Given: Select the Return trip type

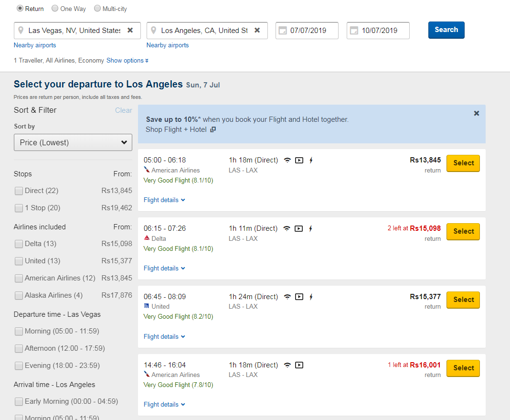Looking at the screenshot, I should click(x=19, y=8).
